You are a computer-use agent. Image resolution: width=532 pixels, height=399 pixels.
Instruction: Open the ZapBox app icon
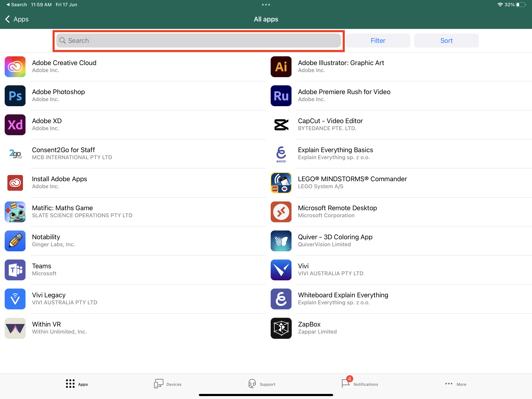[x=281, y=328]
